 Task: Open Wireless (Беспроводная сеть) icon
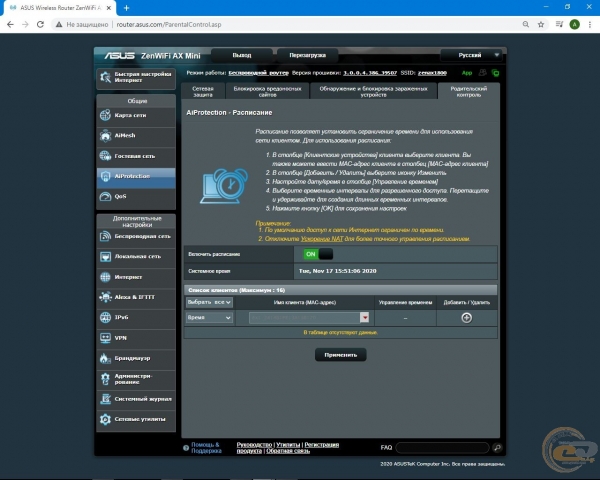[105, 236]
